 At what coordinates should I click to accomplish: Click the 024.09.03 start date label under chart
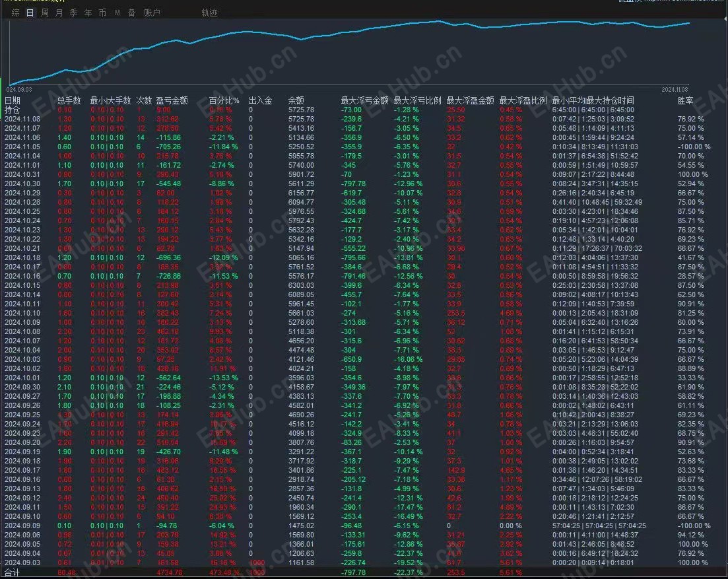coord(19,90)
